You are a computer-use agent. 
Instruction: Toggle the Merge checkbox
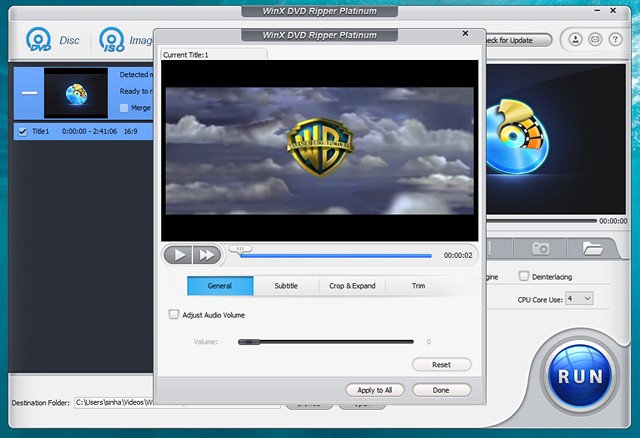(x=124, y=108)
